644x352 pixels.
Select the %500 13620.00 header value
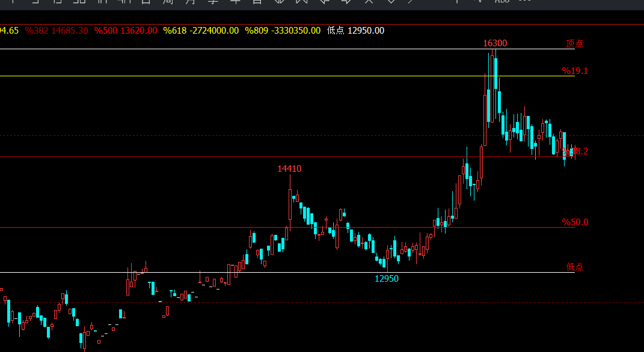pyautogui.click(x=125, y=31)
